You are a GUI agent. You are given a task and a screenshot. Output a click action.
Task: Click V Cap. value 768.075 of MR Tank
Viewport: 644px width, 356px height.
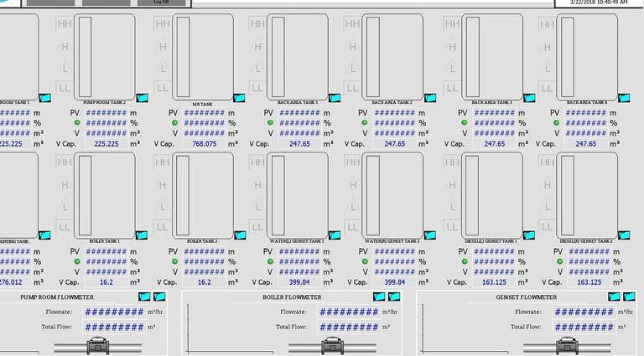click(204, 144)
